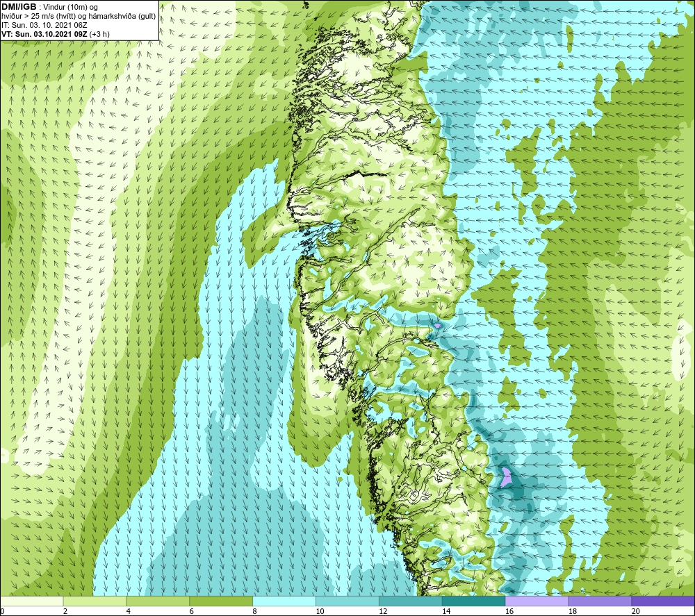The width and height of the screenshot is (695, 616).
Task: Click the 8–10 m/s pale cyan swatch
Action: pos(284,601)
